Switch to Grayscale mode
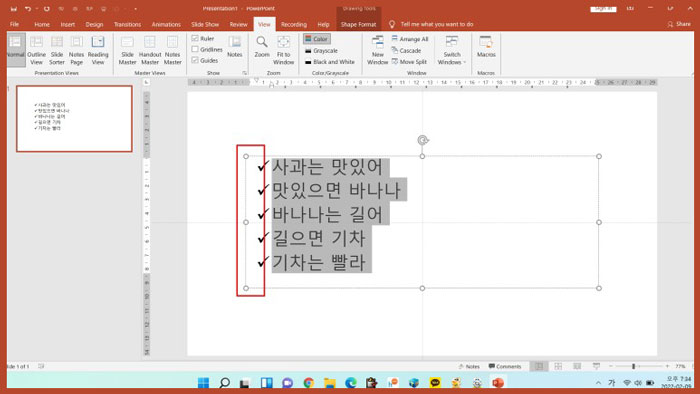 [x=321, y=51]
